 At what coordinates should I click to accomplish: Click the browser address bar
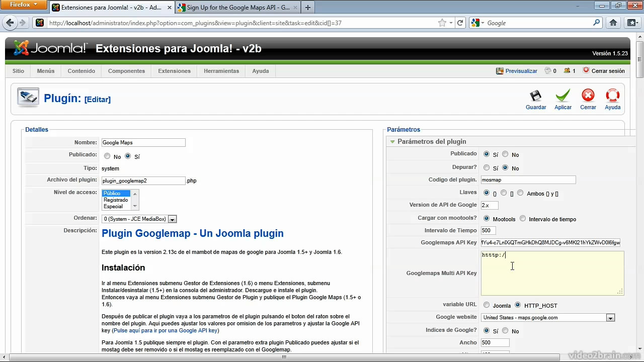(x=242, y=23)
